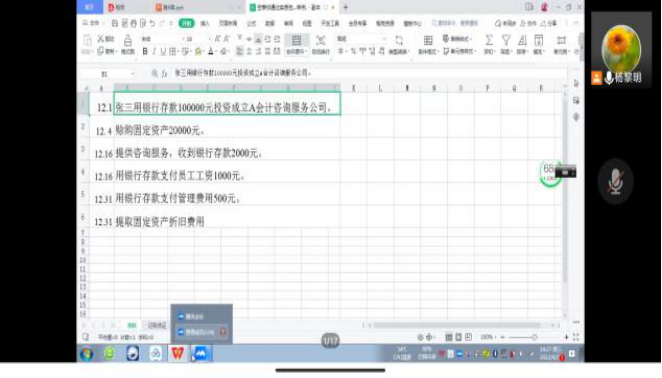The height and width of the screenshot is (378, 662).
Task: Apply underline using the U icon
Action: 163,52
